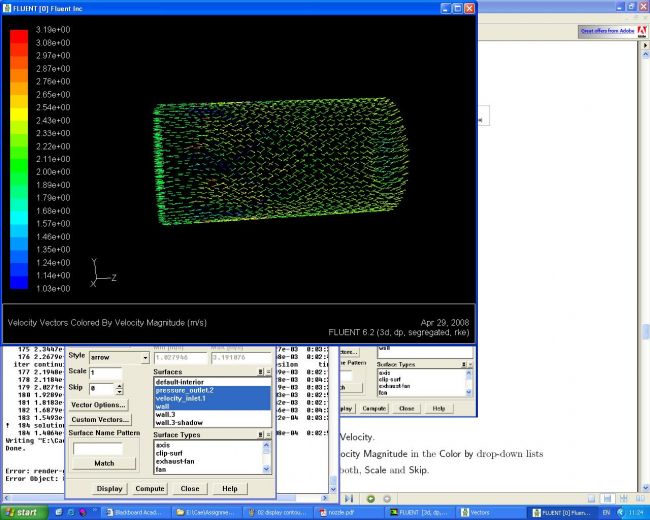Open Vector Options dialog
This screenshot has width=650, height=520.
98,405
